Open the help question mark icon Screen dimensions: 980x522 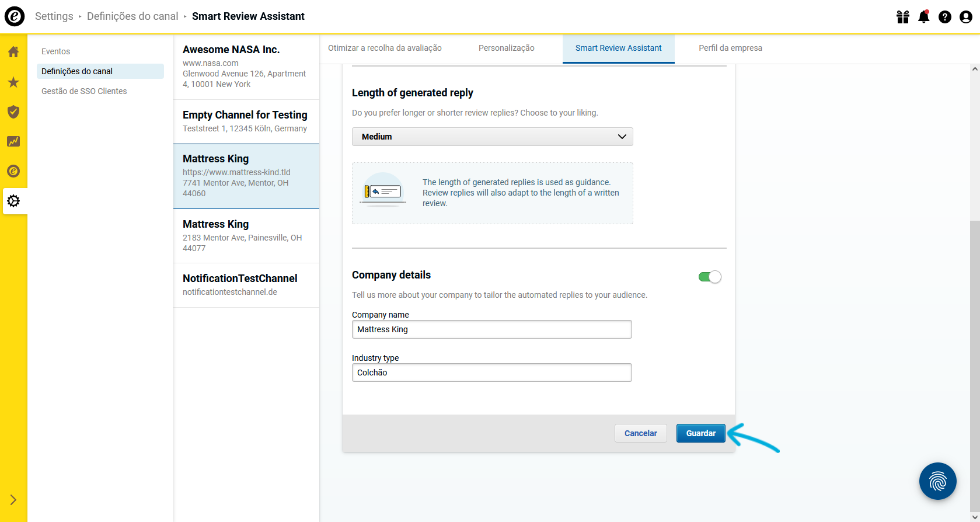(x=944, y=17)
